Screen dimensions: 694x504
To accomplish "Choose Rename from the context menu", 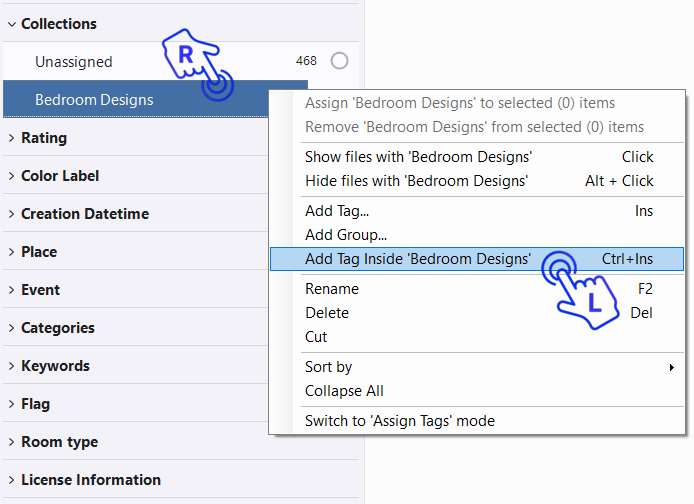I will 332,289.
